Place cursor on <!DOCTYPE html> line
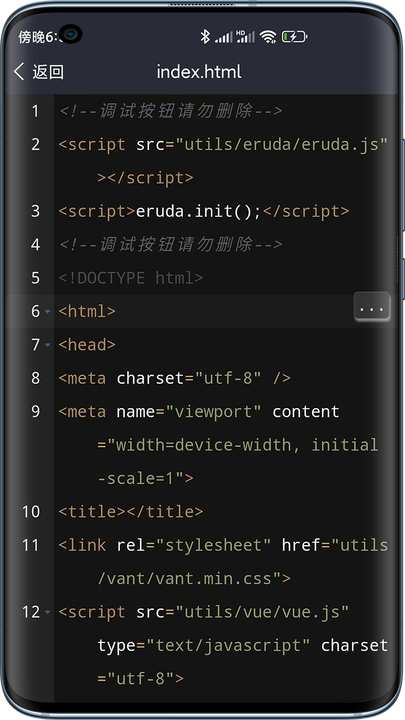This screenshot has width=405, height=720. pos(131,278)
